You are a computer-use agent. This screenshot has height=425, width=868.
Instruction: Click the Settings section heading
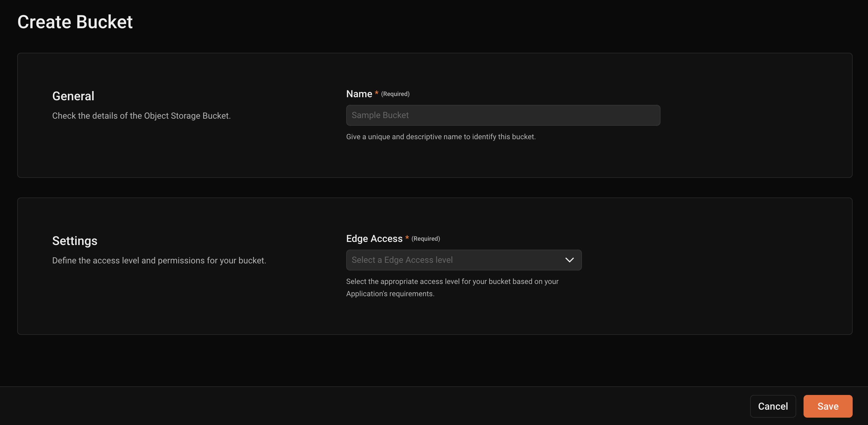(x=75, y=241)
